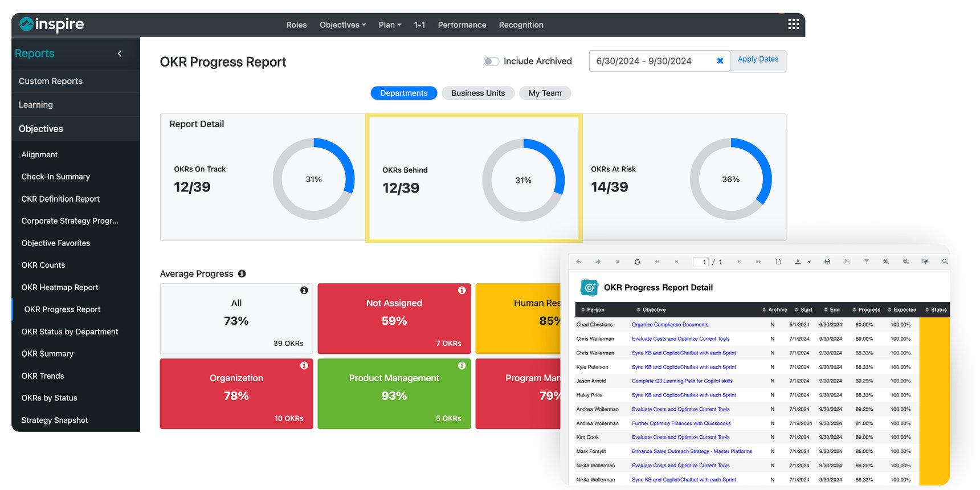Viewport: 980px width, 490px height.
Task: Click the download export icon
Action: (x=798, y=262)
